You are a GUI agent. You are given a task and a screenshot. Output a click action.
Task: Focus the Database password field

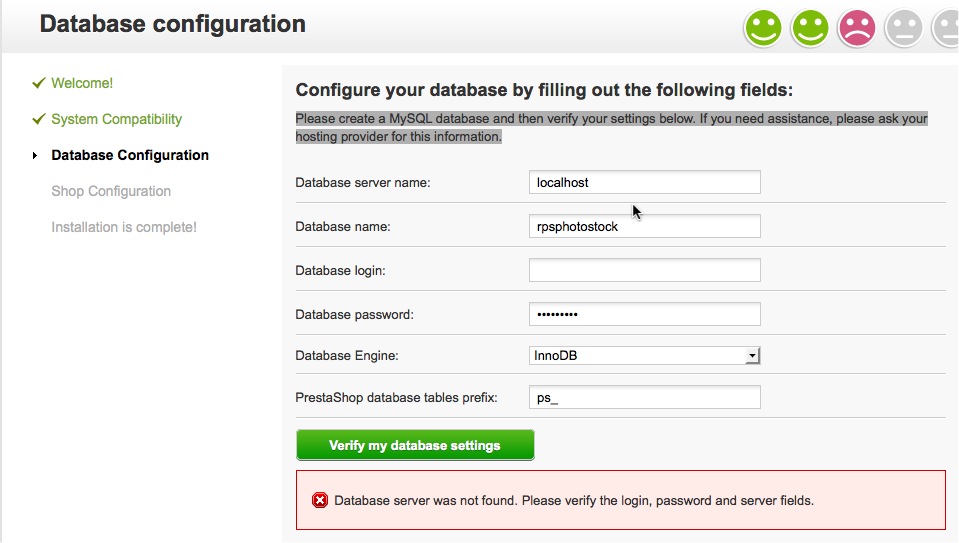pyautogui.click(x=644, y=314)
